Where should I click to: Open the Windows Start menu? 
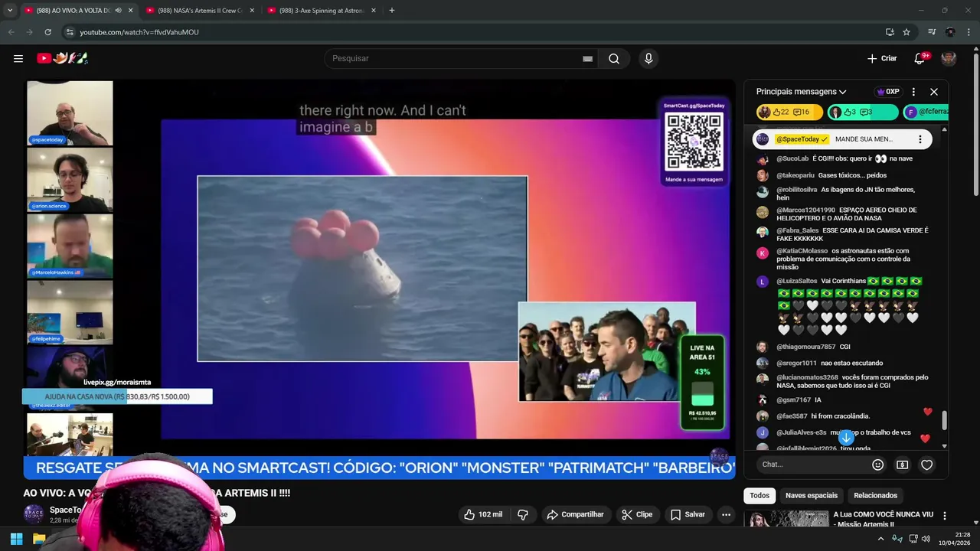point(16,539)
